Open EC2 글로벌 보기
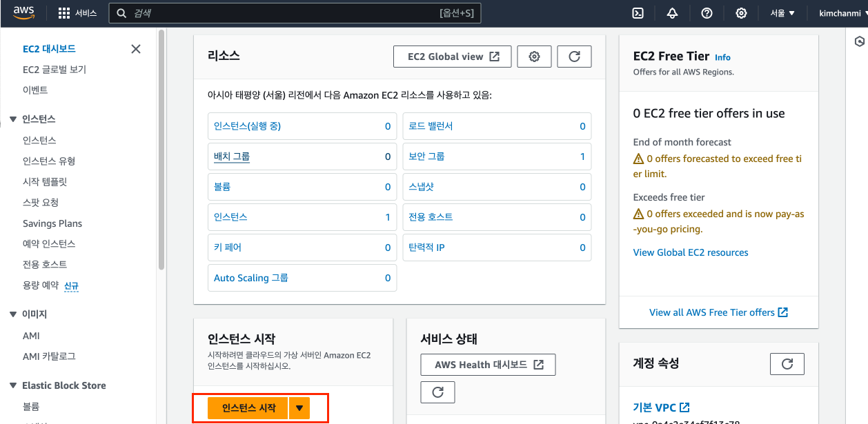The image size is (868, 424). (x=55, y=70)
